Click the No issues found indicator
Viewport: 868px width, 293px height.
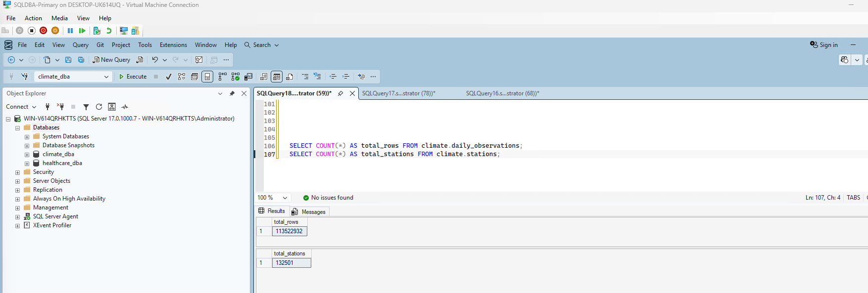[x=328, y=198]
